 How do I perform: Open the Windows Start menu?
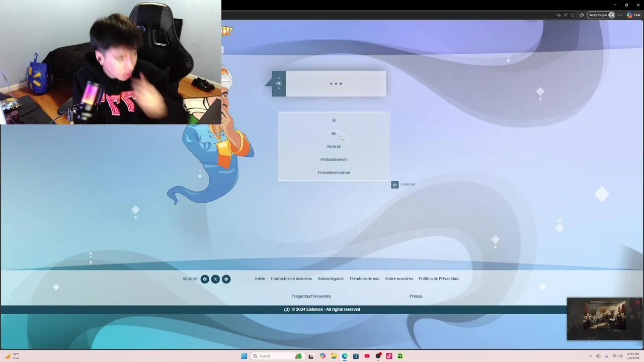pyautogui.click(x=244, y=356)
